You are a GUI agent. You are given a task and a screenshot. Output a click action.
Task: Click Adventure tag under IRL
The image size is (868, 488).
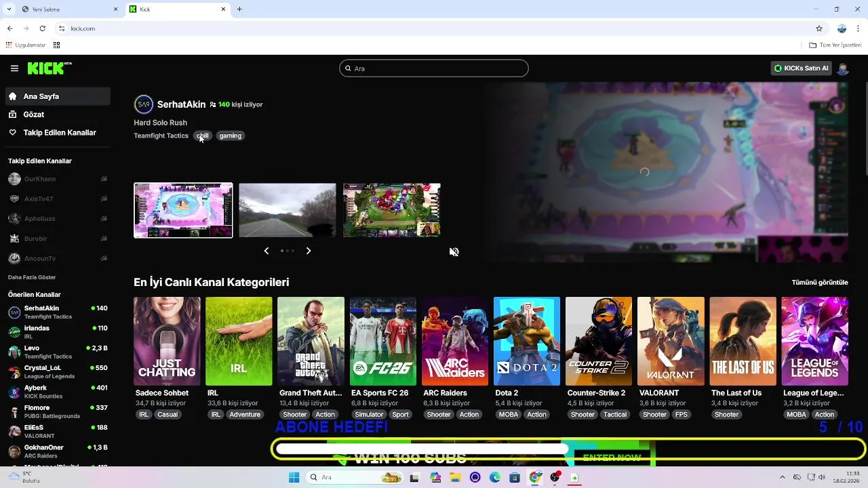(x=245, y=415)
